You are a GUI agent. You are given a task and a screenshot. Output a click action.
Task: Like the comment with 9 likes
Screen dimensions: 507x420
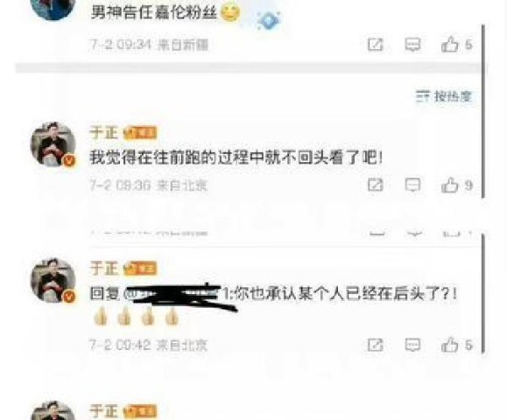click(x=456, y=185)
